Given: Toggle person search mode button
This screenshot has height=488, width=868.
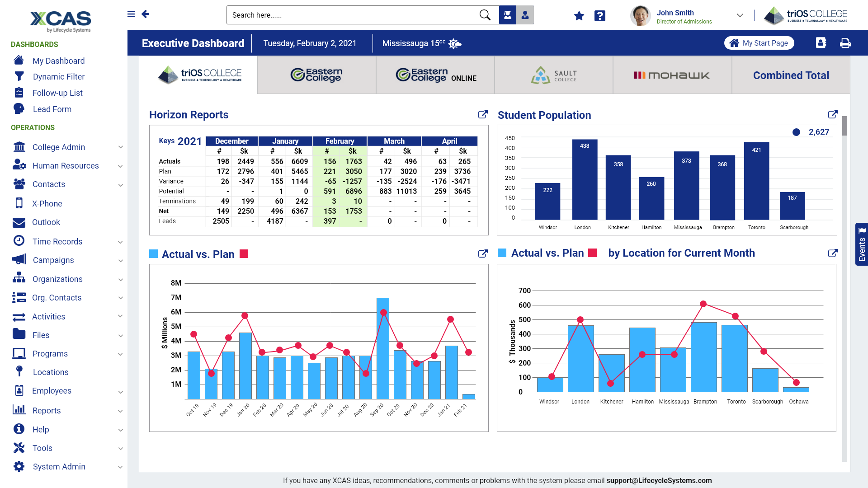Looking at the screenshot, I should [x=525, y=15].
